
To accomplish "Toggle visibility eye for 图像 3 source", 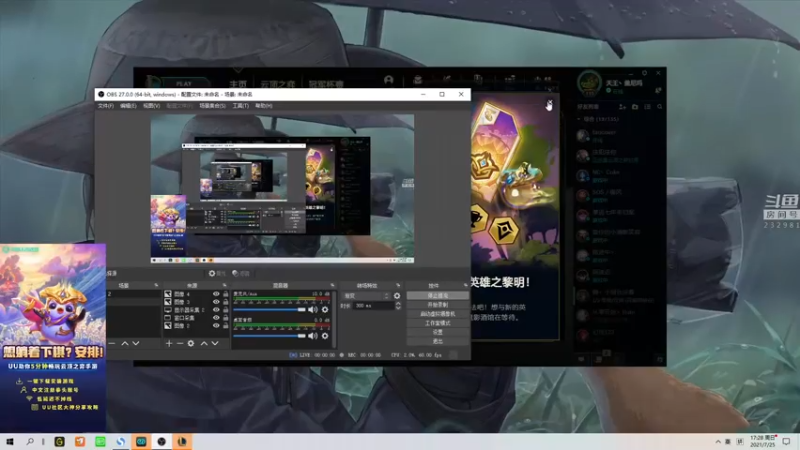I will [216, 302].
